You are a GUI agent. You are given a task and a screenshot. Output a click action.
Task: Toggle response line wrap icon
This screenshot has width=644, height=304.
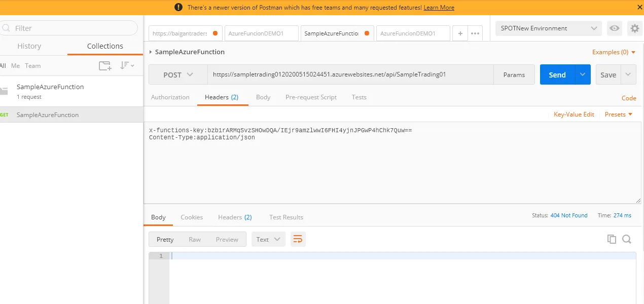pos(298,239)
